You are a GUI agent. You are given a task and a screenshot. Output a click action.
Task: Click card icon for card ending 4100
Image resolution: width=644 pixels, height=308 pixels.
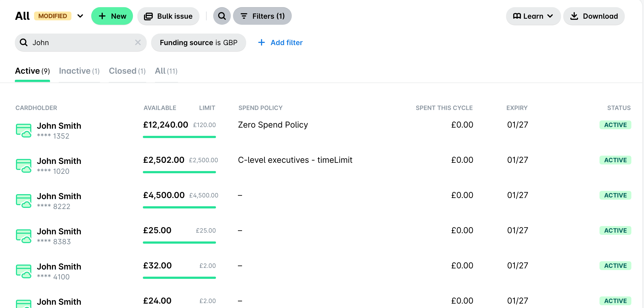point(24,271)
